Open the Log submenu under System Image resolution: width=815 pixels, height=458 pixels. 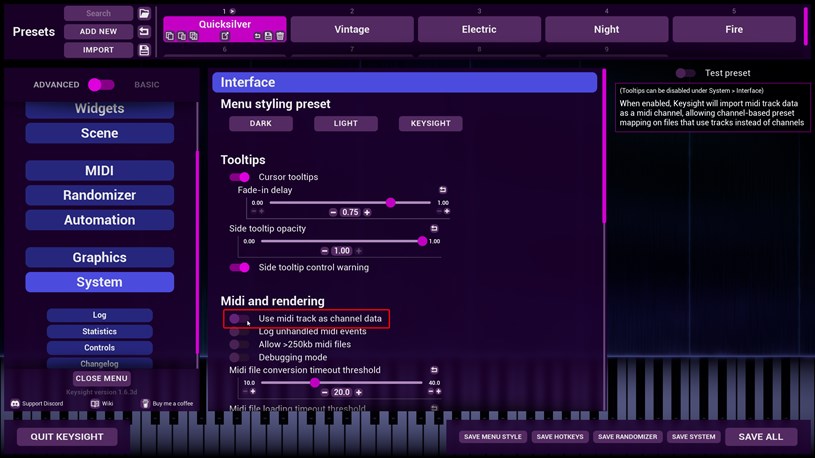coord(99,315)
